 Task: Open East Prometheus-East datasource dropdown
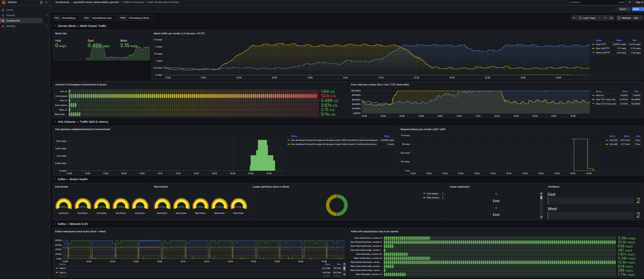(x=103, y=18)
